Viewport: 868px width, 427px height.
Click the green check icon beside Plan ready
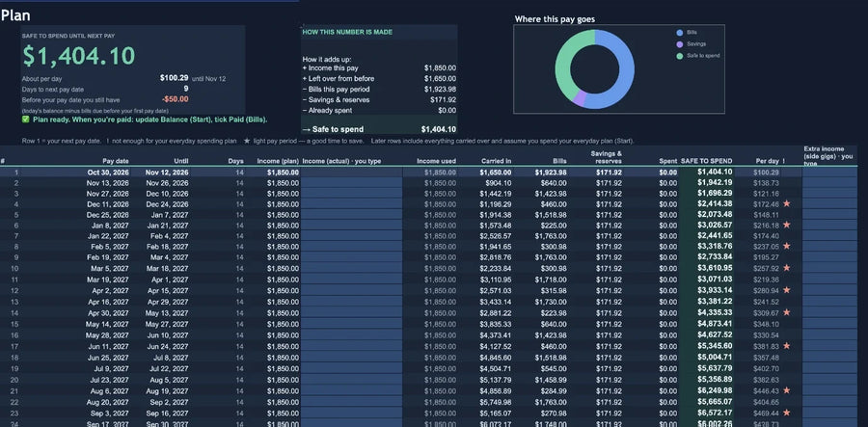point(25,120)
